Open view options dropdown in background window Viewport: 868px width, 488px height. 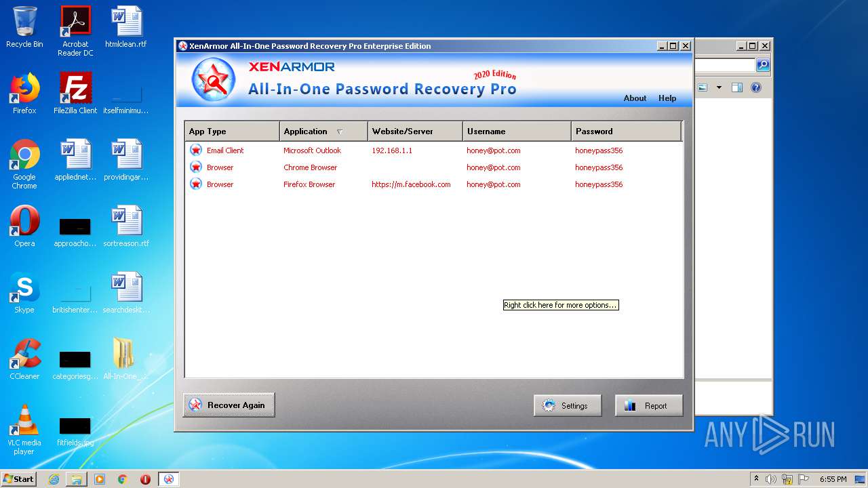click(x=719, y=87)
